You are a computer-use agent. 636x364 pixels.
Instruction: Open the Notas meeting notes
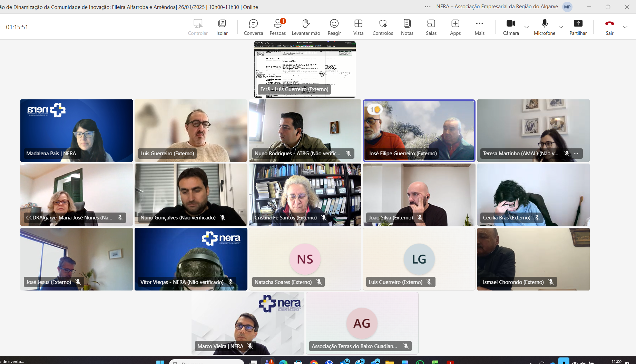tap(407, 27)
